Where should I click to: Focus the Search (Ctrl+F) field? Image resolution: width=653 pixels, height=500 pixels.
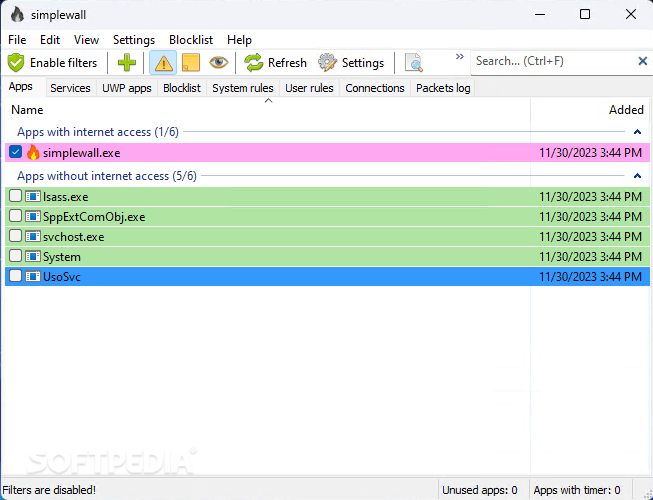[554, 62]
